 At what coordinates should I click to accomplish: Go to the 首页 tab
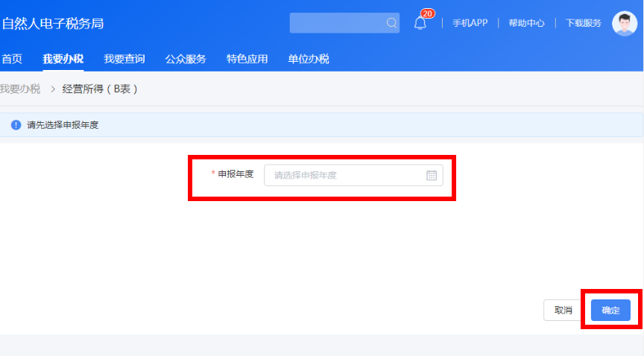(x=11, y=59)
